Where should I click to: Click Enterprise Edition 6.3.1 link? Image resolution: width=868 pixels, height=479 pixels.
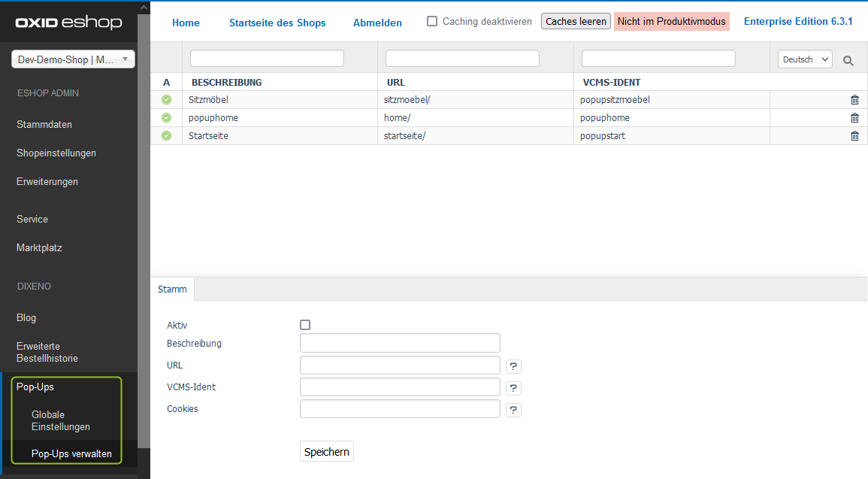[798, 21]
